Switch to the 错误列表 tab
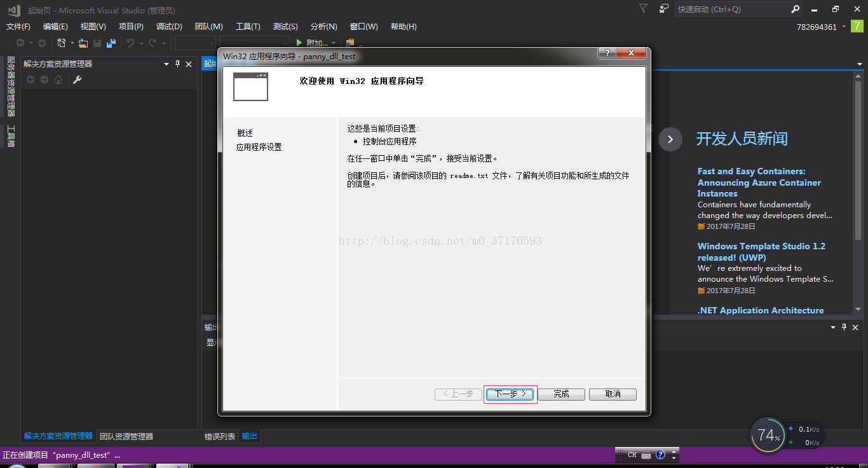The image size is (868, 468). click(220, 437)
